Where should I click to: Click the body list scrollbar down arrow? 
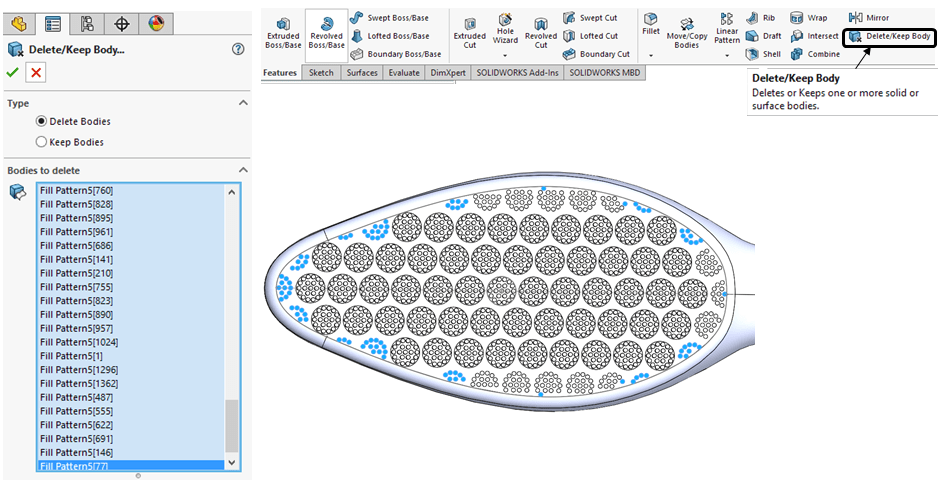click(x=232, y=463)
